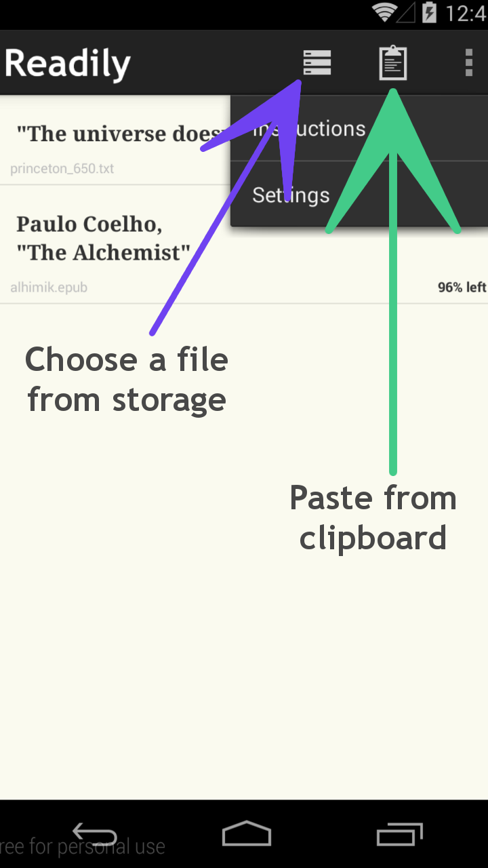Tap the alhimik.epub filename label
Image resolution: width=488 pixels, height=868 pixels.
click(49, 288)
